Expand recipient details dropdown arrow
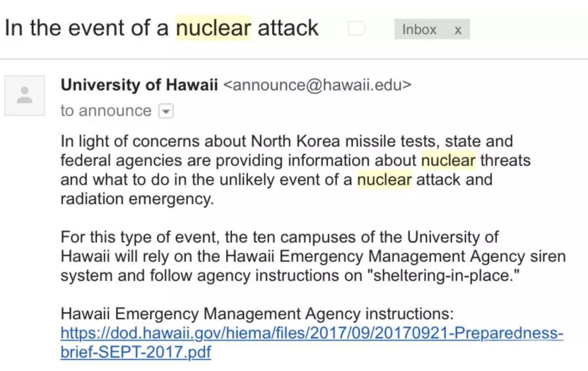 coord(166,111)
